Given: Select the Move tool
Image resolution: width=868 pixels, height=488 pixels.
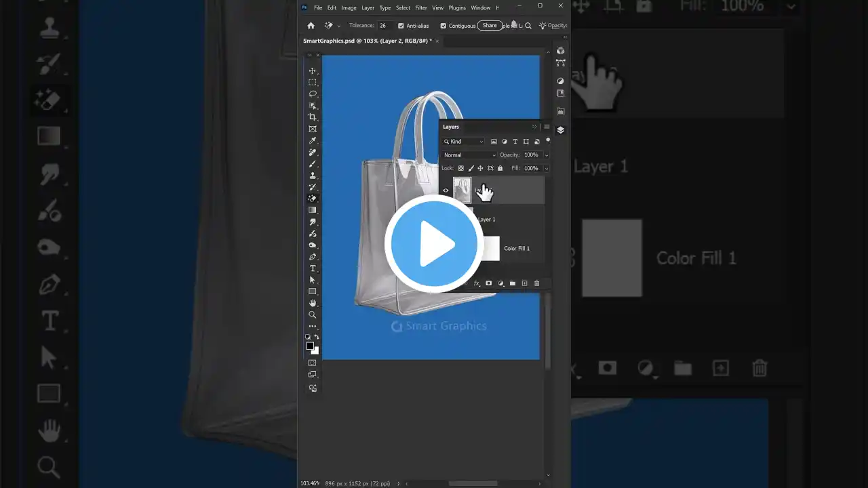Looking at the screenshot, I should pyautogui.click(x=313, y=71).
